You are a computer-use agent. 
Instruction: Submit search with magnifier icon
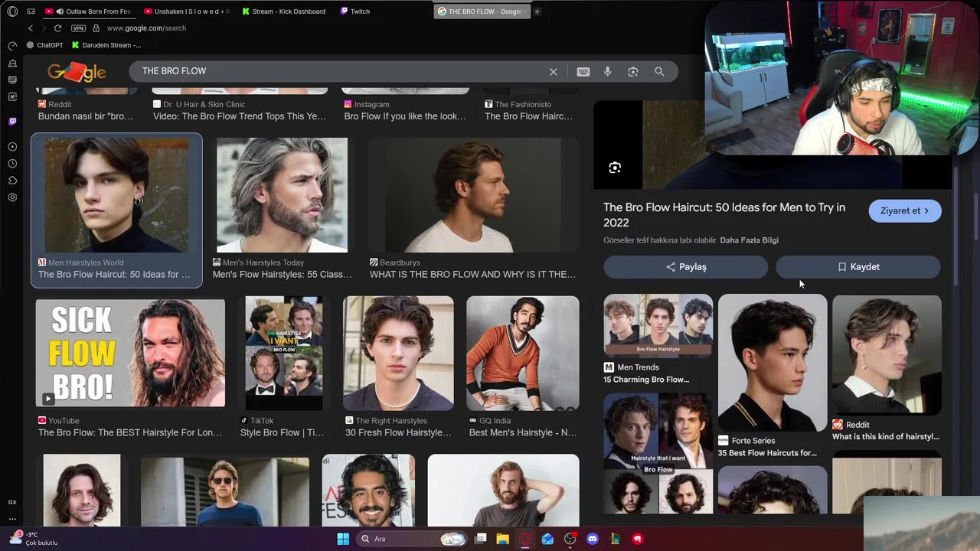tap(659, 72)
